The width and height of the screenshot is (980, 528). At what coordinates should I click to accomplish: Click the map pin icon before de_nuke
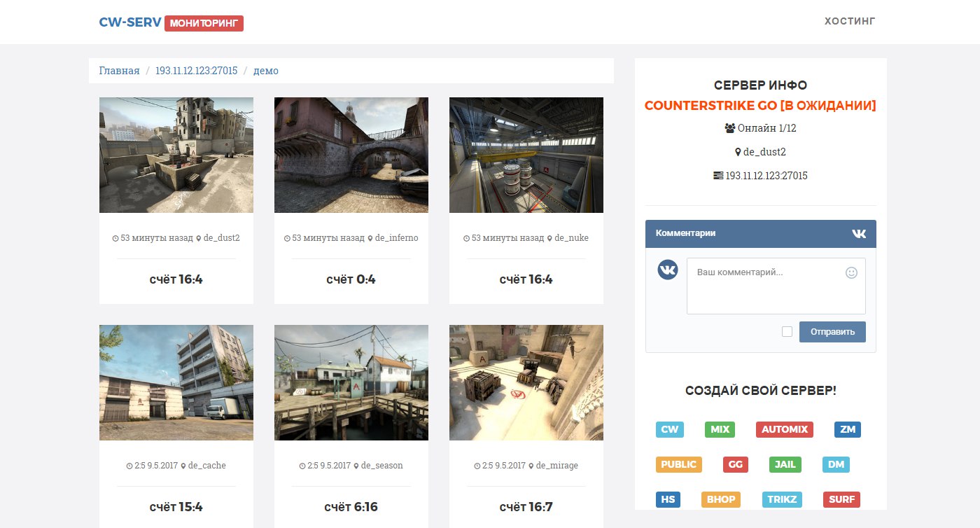(x=549, y=239)
